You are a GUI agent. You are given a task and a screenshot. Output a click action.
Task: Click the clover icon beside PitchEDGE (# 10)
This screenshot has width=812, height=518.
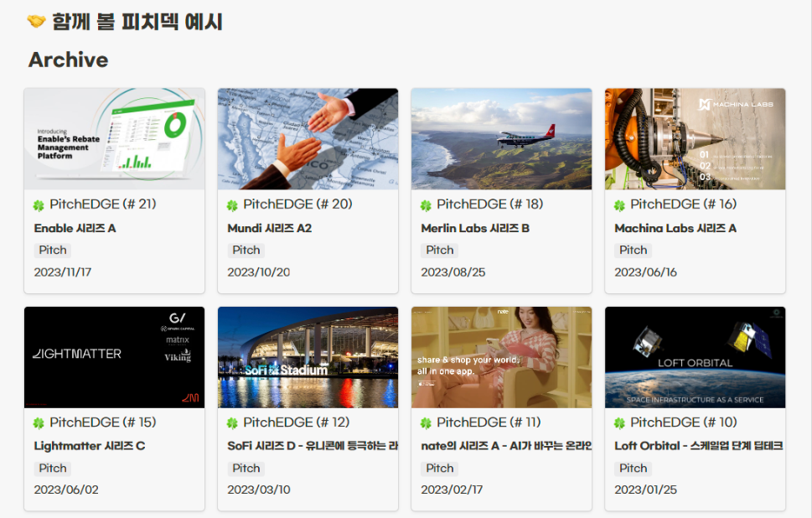(619, 423)
